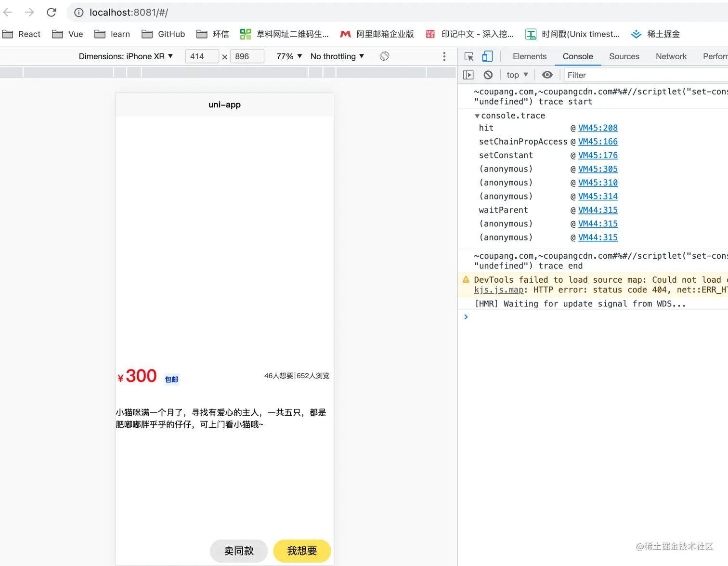Click the console Filter input
Screen dimensions: 728x566
(x=645, y=75)
